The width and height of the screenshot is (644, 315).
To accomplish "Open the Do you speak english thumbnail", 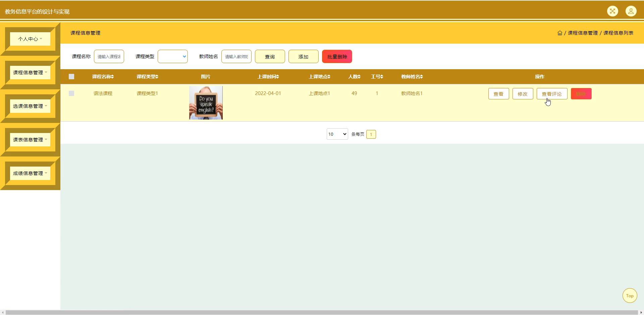I will 206,103.
